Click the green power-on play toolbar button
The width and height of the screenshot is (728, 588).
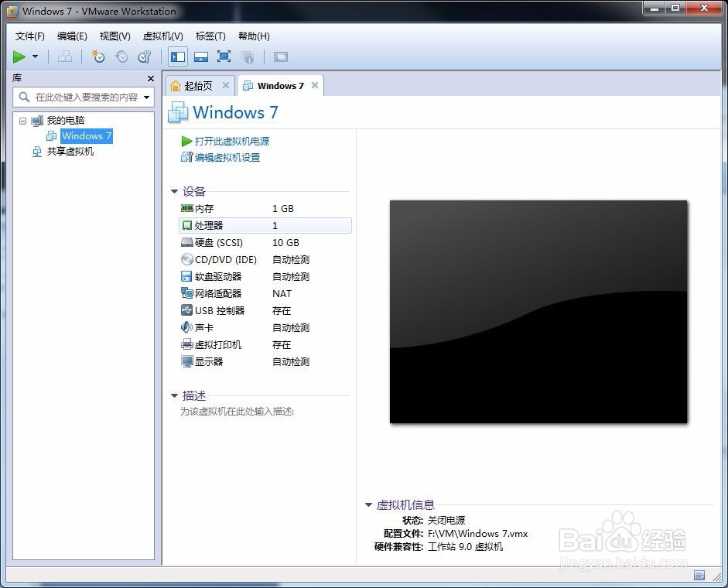point(19,56)
